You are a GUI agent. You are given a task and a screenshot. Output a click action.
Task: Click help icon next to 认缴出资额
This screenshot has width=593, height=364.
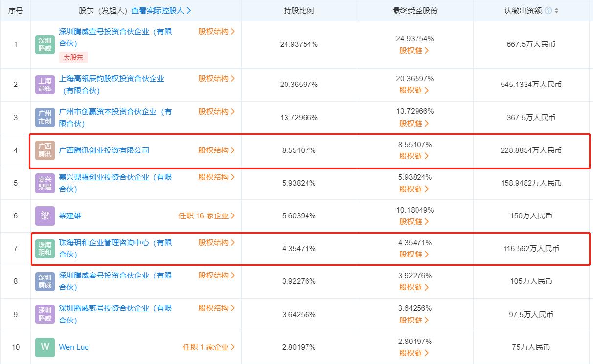(548, 11)
